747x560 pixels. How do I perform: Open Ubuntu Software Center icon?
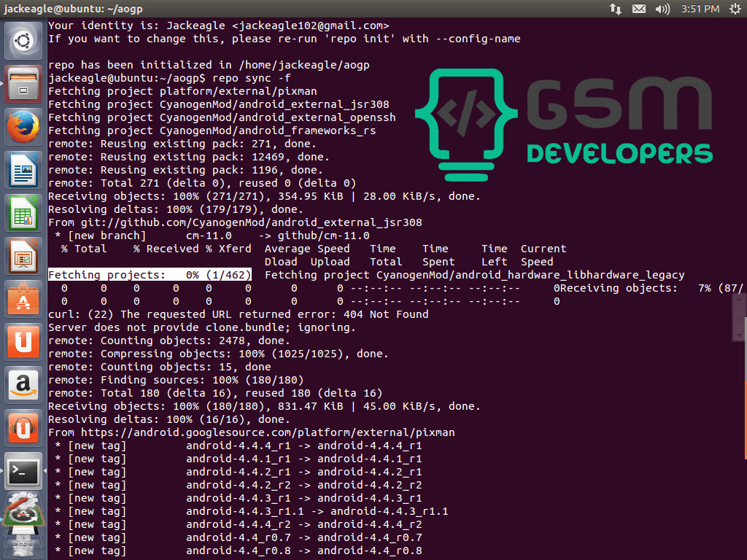pos(23,299)
